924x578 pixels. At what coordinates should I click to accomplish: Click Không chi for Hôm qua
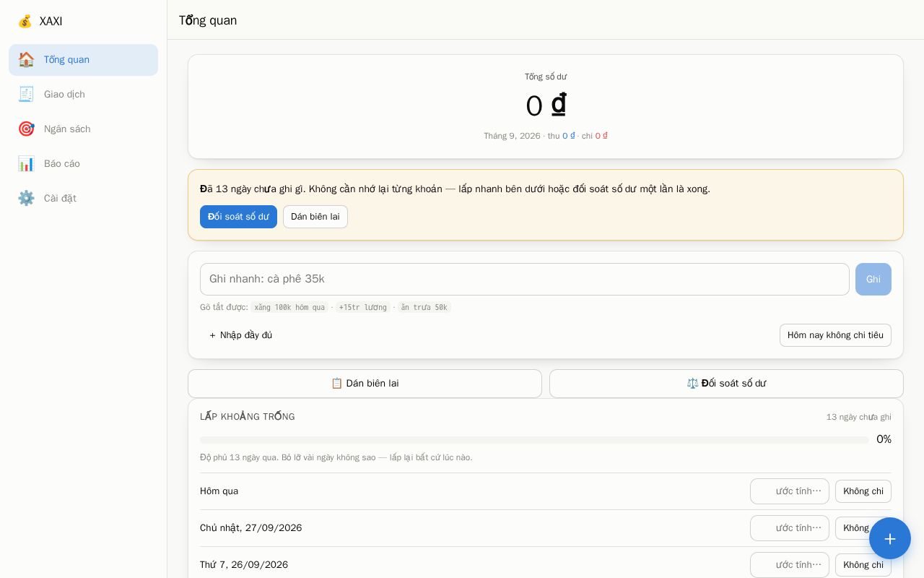tap(863, 491)
